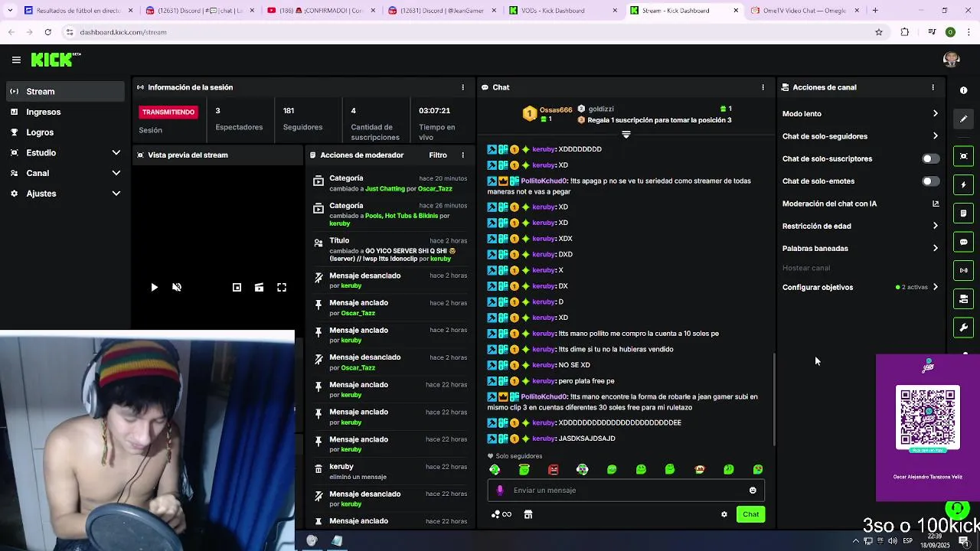The width and height of the screenshot is (980, 551).
Task: Open Moderación del chat con IA link
Action: (861, 204)
